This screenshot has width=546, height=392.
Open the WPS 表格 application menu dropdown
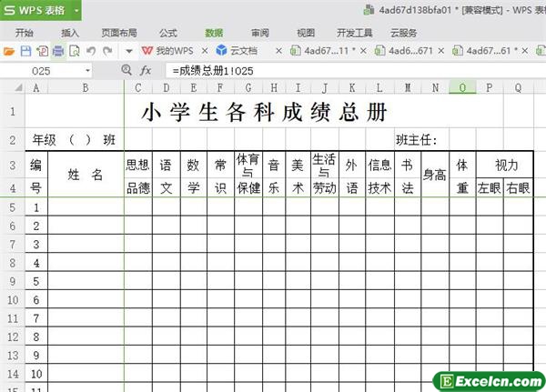pos(75,12)
